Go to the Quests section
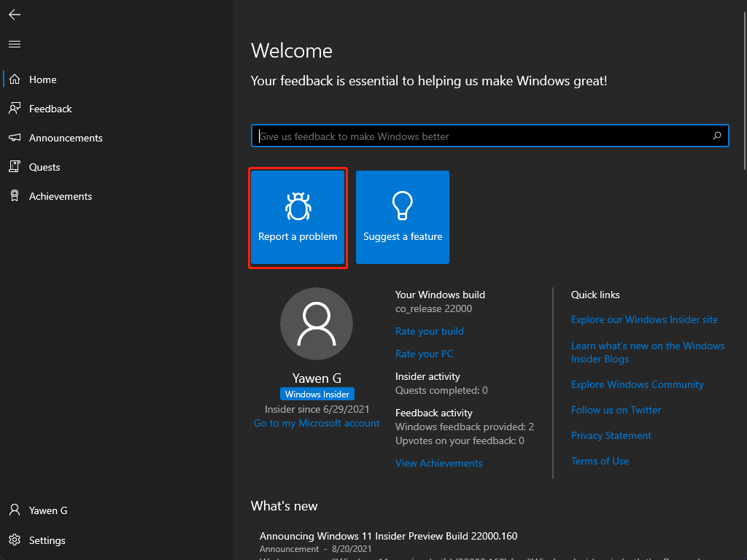The height and width of the screenshot is (560, 747). tap(44, 167)
